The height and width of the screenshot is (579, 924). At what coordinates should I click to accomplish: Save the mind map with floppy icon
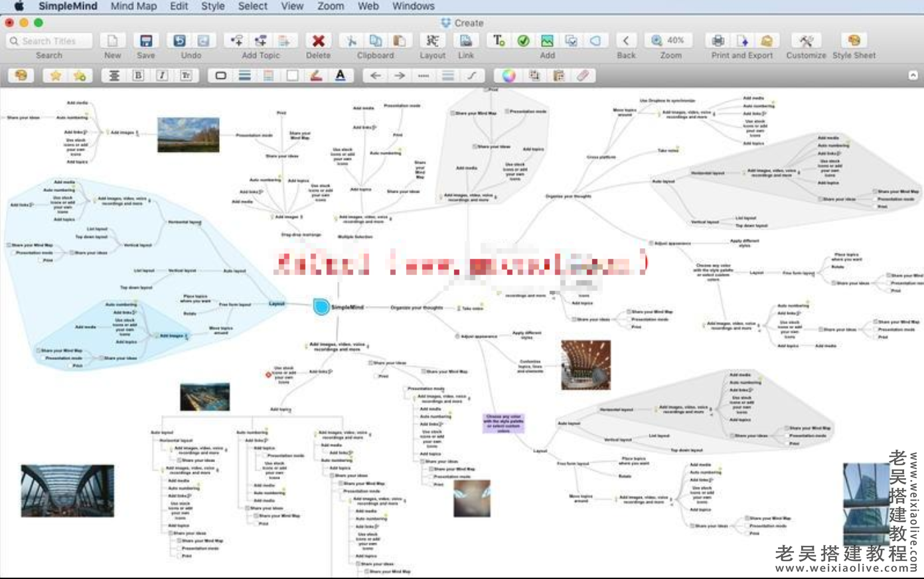(146, 41)
